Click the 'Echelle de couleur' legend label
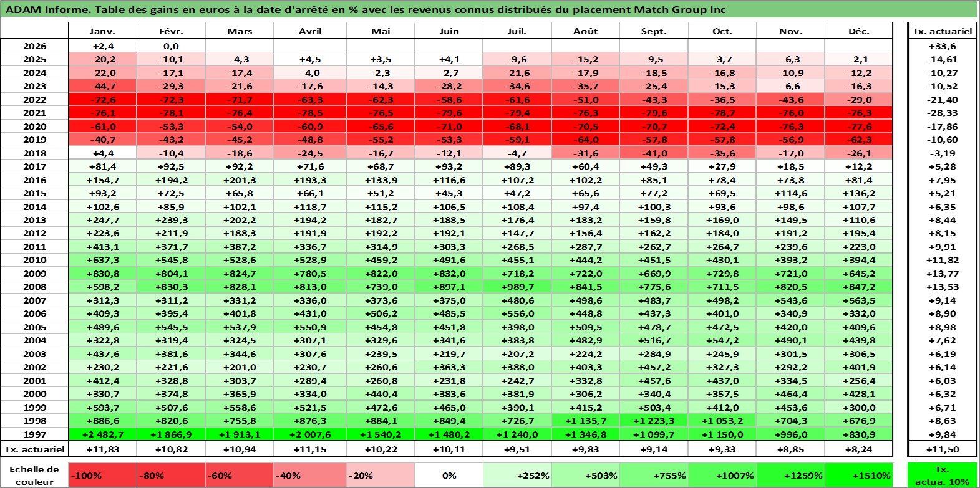The height and width of the screenshot is (488, 980). (x=34, y=476)
